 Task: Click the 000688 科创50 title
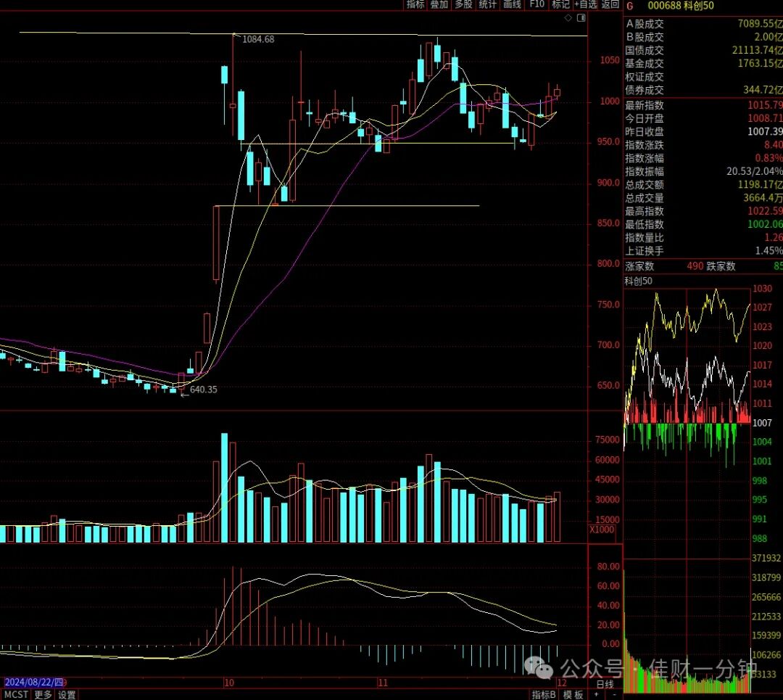click(x=681, y=6)
